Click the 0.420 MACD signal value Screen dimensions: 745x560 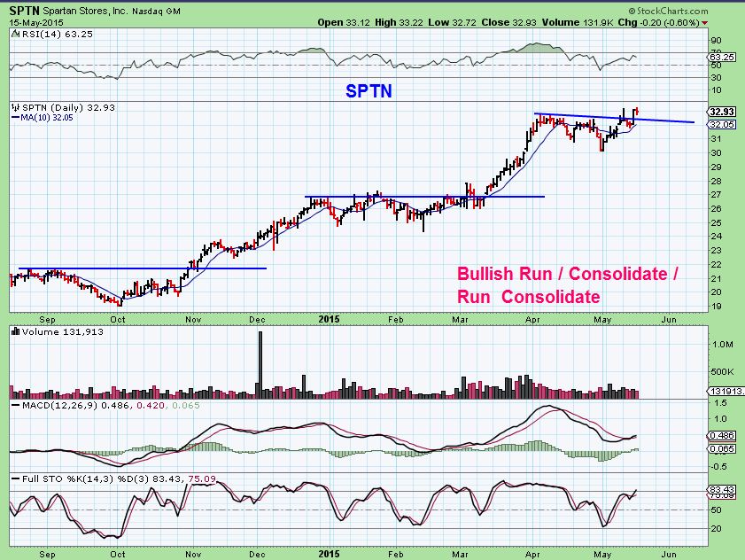pos(151,406)
